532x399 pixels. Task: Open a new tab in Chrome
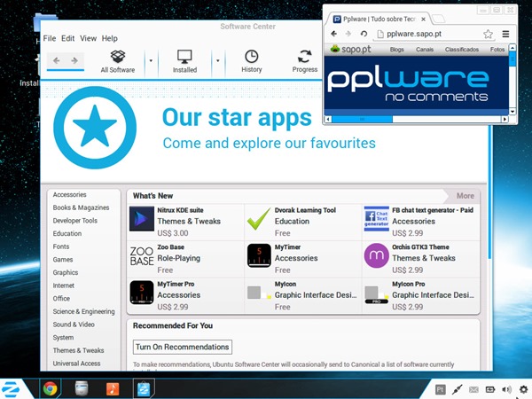439,19
